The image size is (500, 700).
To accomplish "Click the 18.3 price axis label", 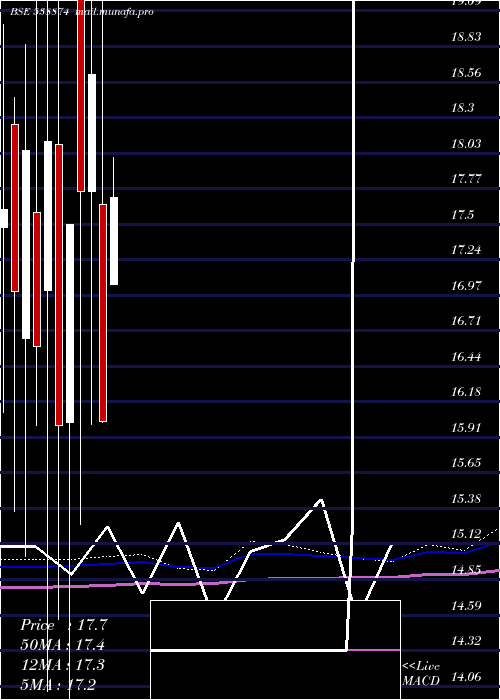I will point(463,108).
